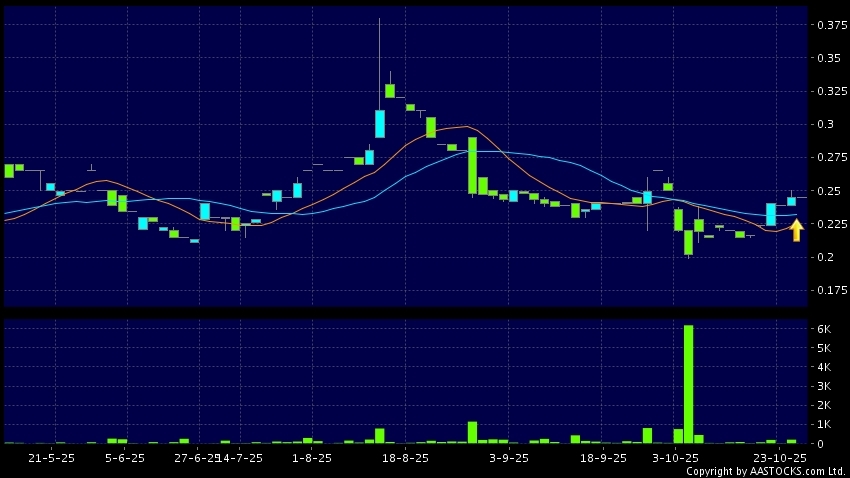Click the 0.375 price axis label
The image size is (850, 478).
click(829, 25)
